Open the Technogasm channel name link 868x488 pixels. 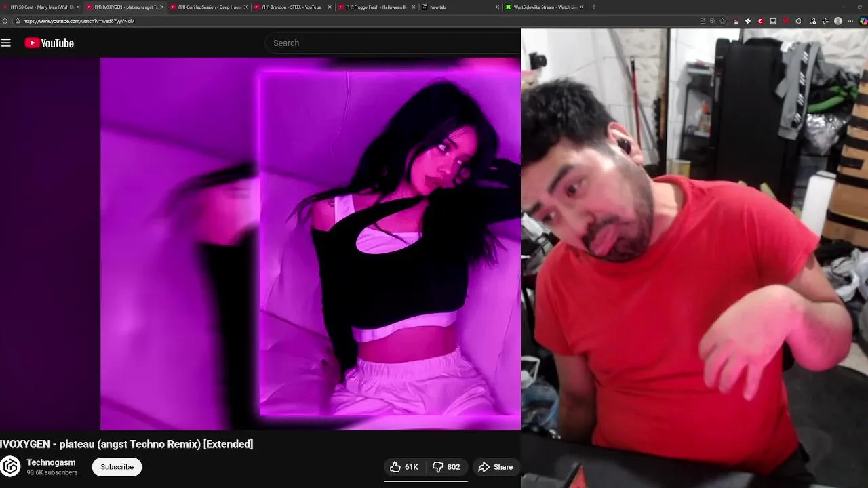51,462
